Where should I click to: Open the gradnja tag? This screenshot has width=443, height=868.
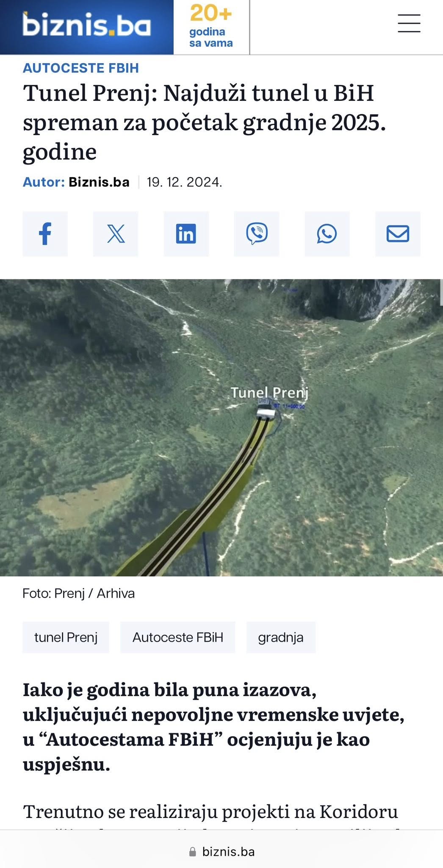pyautogui.click(x=281, y=637)
